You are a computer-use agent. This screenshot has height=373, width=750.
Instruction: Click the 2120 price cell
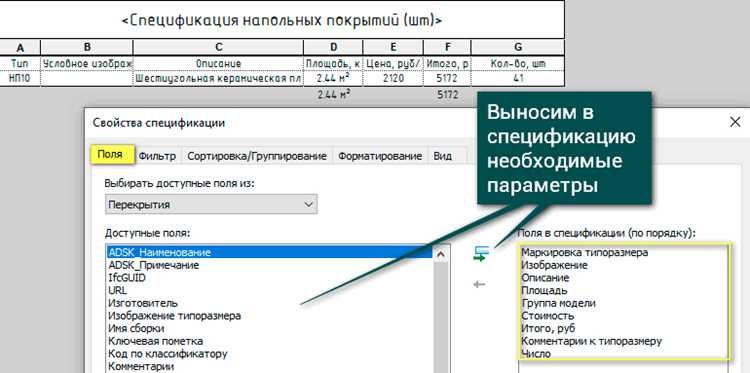click(x=393, y=78)
